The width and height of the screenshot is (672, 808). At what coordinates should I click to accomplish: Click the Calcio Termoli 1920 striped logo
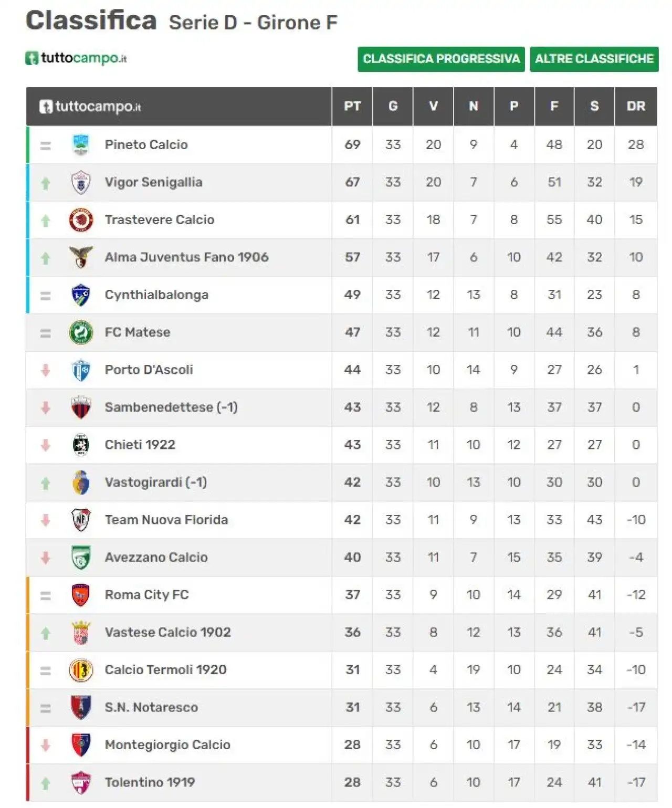81,670
